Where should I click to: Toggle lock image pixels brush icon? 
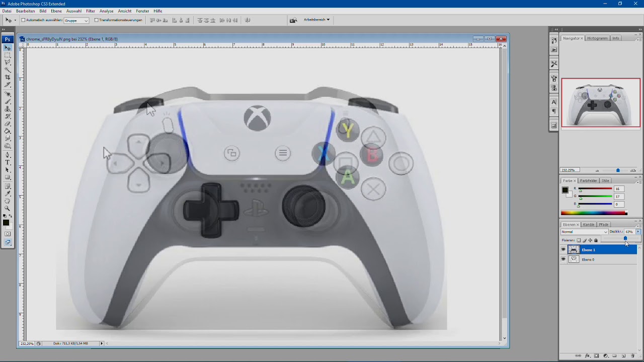tap(585, 240)
